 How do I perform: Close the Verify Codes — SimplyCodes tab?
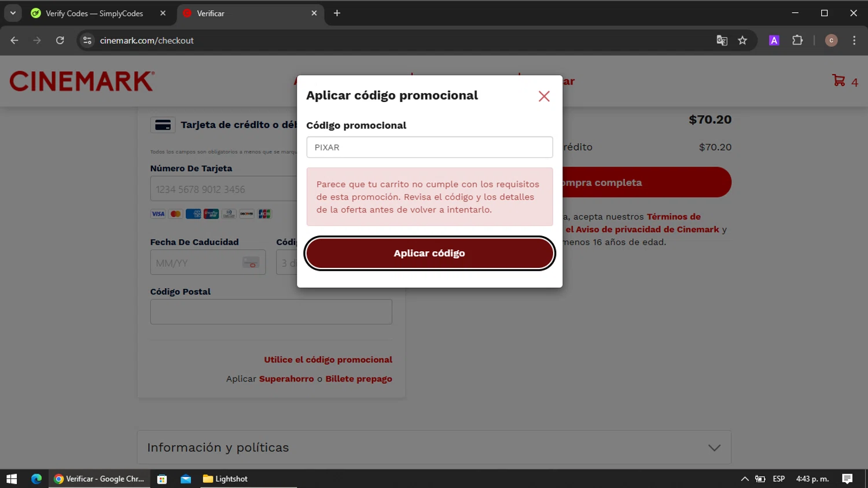(163, 13)
